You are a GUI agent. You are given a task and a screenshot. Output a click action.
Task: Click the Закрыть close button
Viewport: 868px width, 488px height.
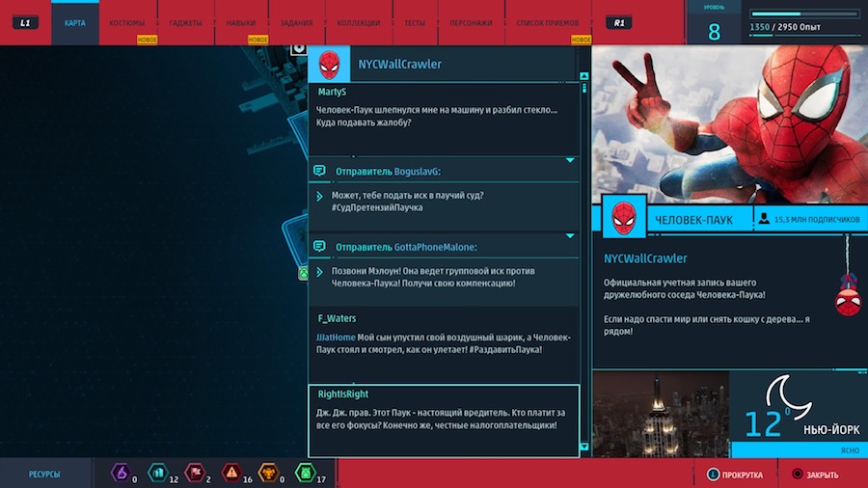tap(815, 474)
